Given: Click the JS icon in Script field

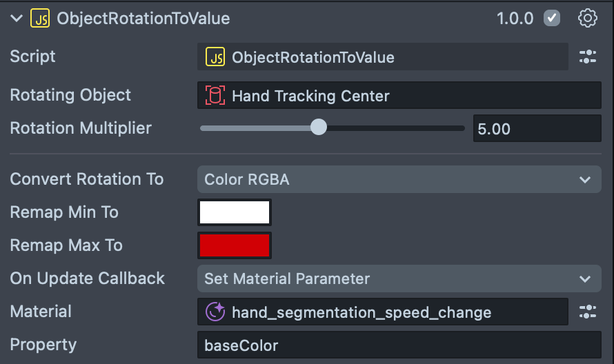Looking at the screenshot, I should pos(215,57).
